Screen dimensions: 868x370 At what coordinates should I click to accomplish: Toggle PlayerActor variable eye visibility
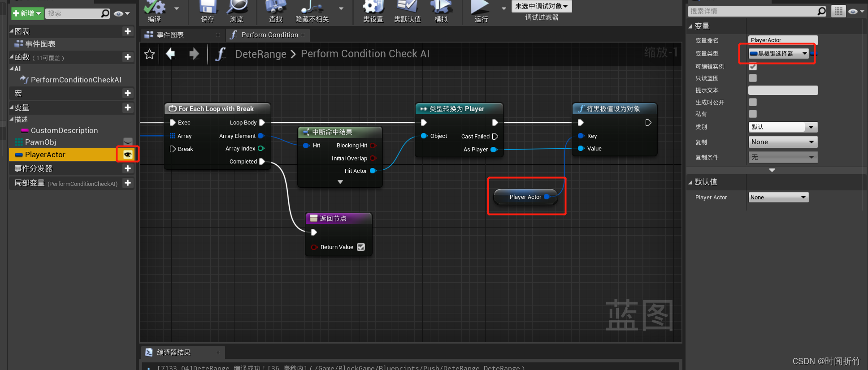[x=128, y=155]
